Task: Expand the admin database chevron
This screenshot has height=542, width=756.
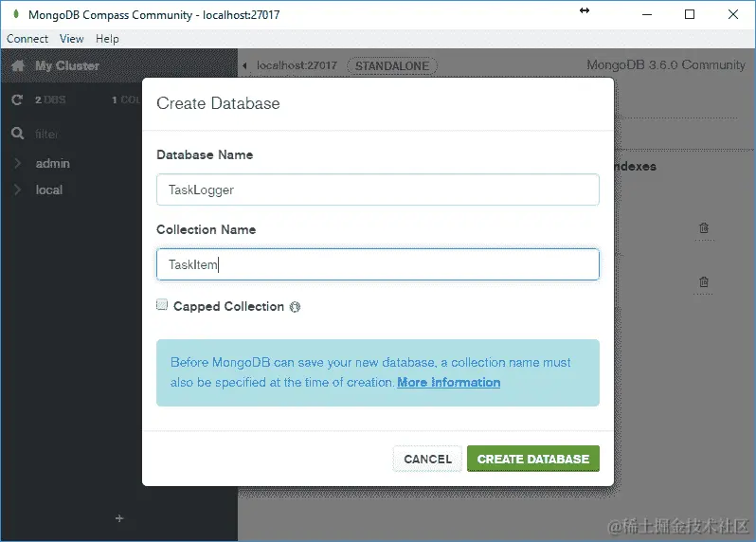Action: 18,163
